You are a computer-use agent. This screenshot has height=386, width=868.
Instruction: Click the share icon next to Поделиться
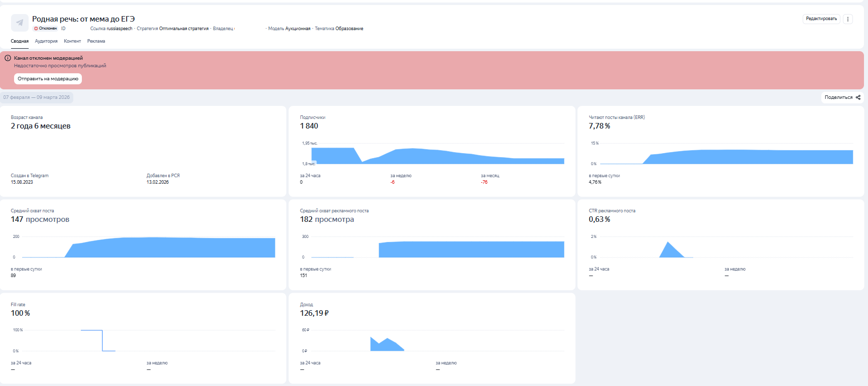(858, 97)
